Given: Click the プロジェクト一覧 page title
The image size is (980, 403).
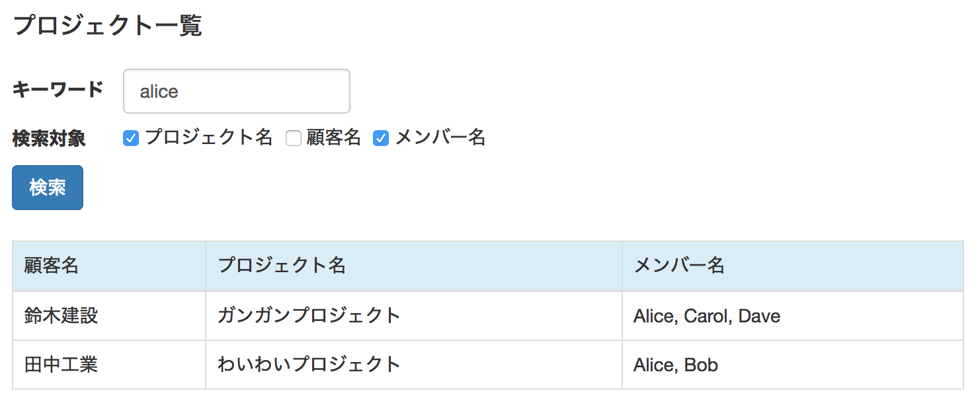Looking at the screenshot, I should pyautogui.click(x=107, y=25).
